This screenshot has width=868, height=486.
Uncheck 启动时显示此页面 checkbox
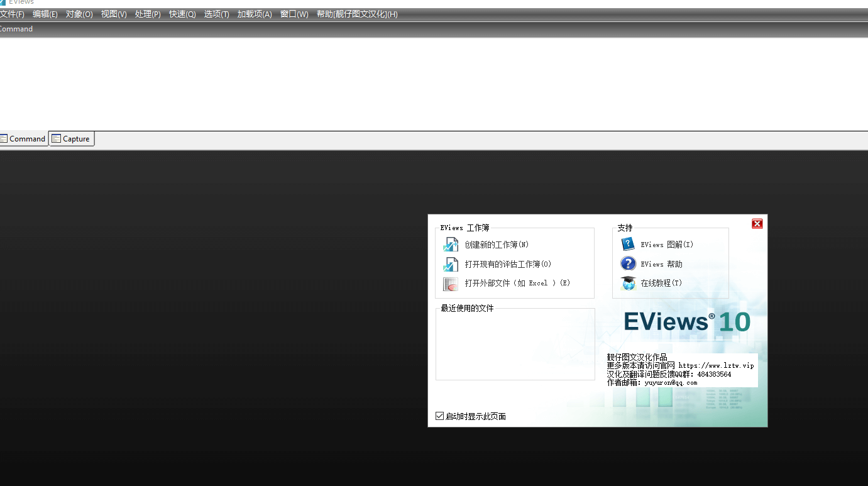click(x=439, y=416)
